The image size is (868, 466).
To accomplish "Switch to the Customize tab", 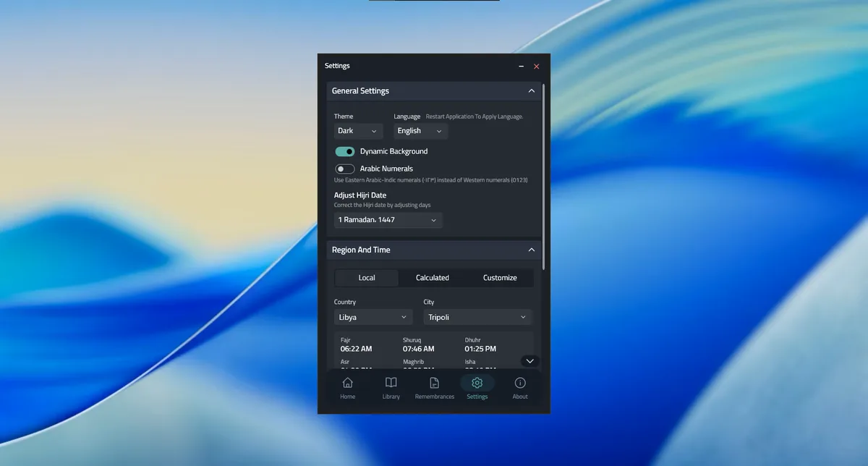I will click(x=500, y=278).
